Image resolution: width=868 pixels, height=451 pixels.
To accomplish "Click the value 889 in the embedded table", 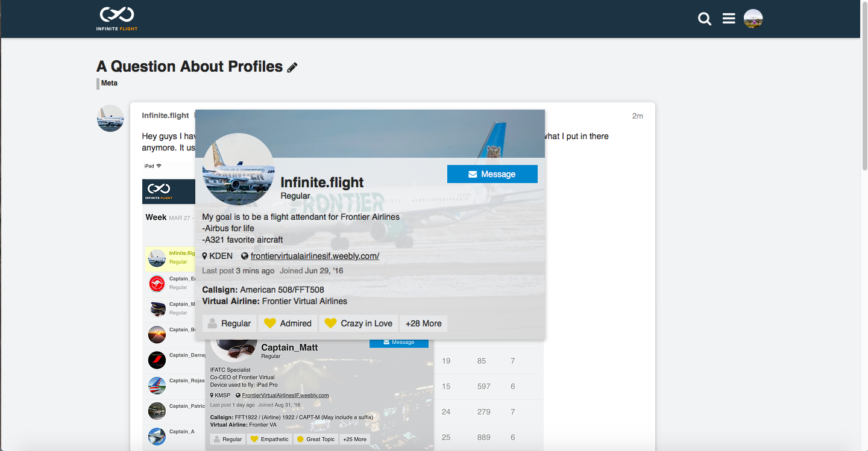I will point(484,437).
